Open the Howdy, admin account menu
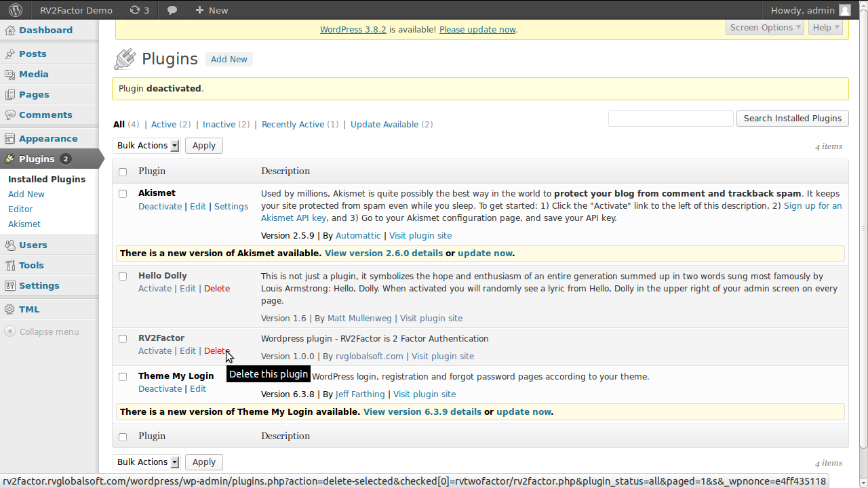 810,10
